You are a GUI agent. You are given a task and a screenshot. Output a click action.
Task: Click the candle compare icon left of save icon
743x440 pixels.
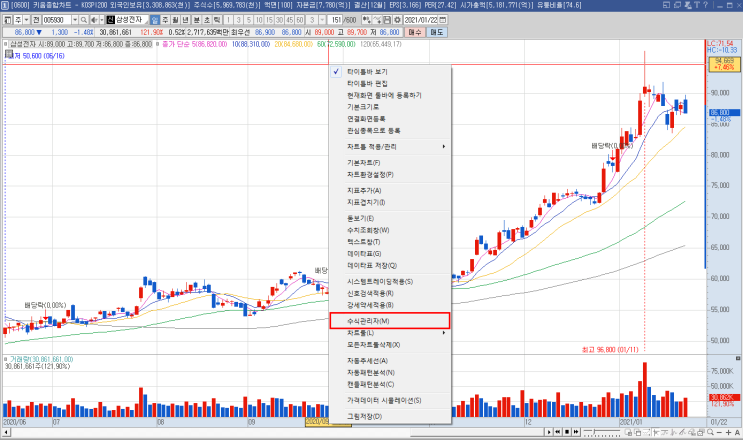click(x=366, y=20)
